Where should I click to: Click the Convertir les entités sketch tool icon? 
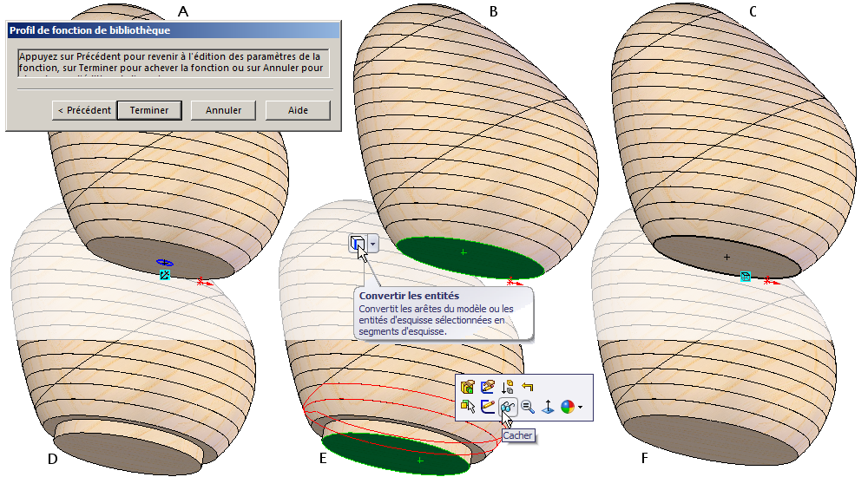[358, 244]
